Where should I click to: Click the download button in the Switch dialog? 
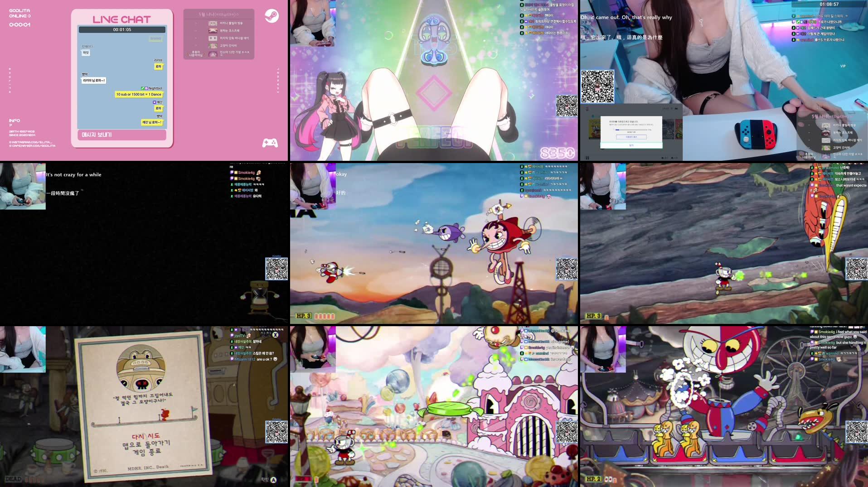tap(631, 137)
